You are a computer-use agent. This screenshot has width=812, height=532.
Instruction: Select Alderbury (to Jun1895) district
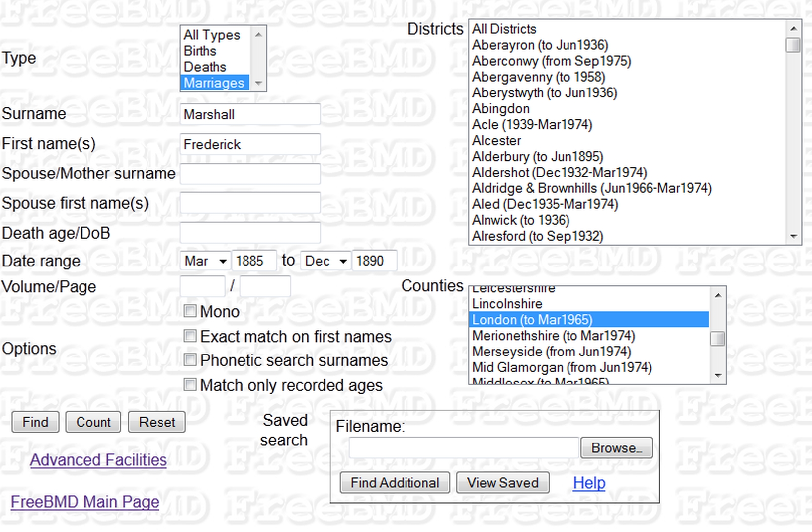click(x=627, y=156)
